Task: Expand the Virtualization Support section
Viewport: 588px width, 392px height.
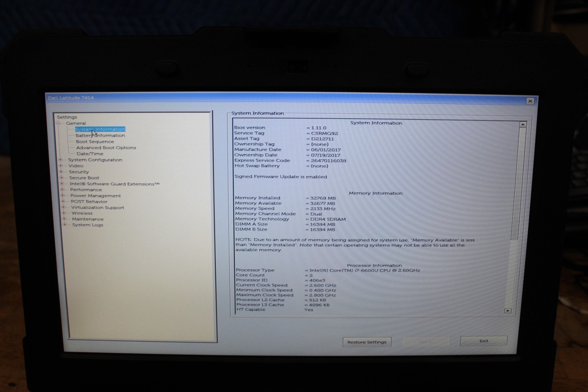Action: click(63, 207)
